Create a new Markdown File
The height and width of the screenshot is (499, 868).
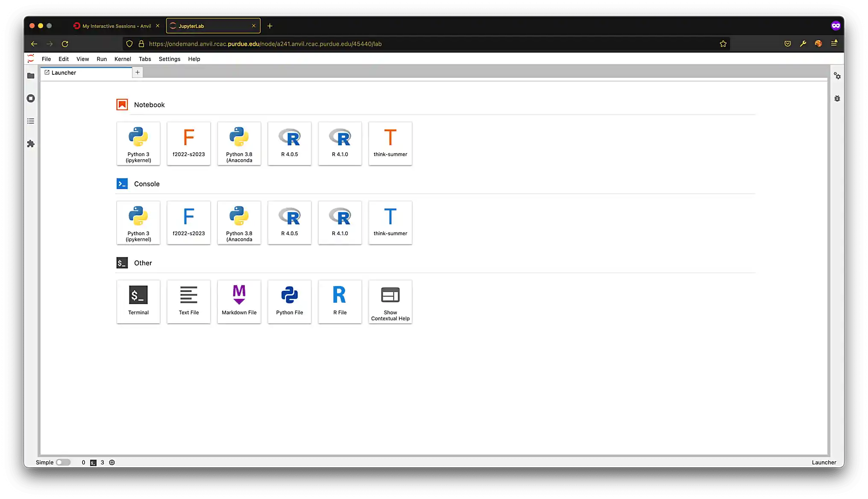[x=239, y=301]
